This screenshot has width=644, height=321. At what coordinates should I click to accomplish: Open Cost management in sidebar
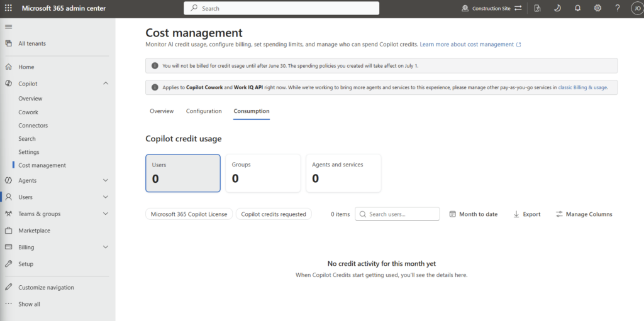42,165
